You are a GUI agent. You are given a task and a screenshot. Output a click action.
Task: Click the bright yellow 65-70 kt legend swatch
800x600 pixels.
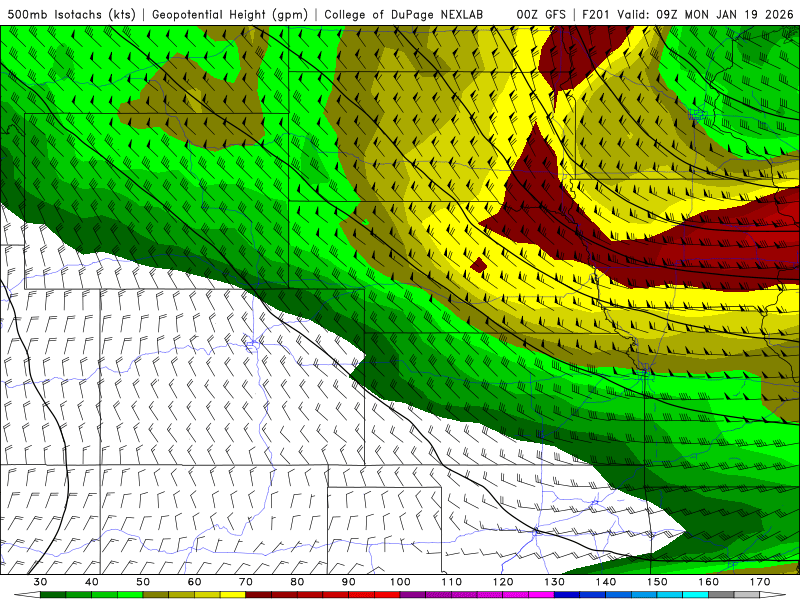point(233,595)
